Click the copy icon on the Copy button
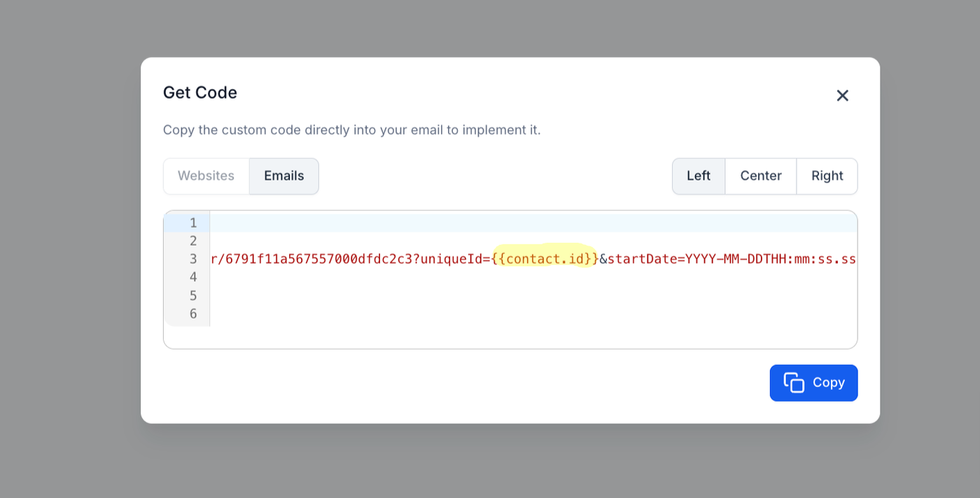 coord(793,382)
